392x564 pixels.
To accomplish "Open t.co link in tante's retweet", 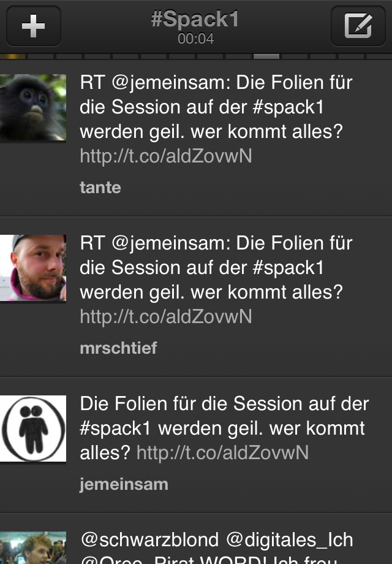I will [x=165, y=156].
